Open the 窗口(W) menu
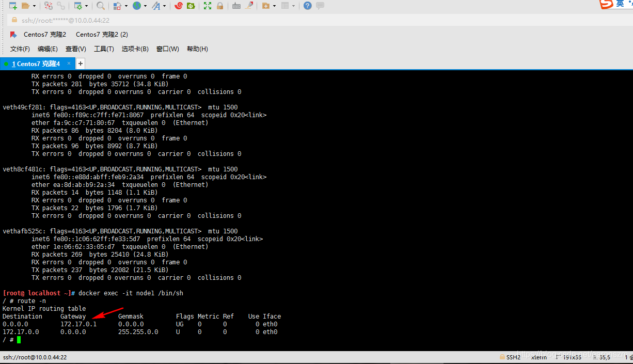The height and width of the screenshot is (364, 633). [x=168, y=49]
